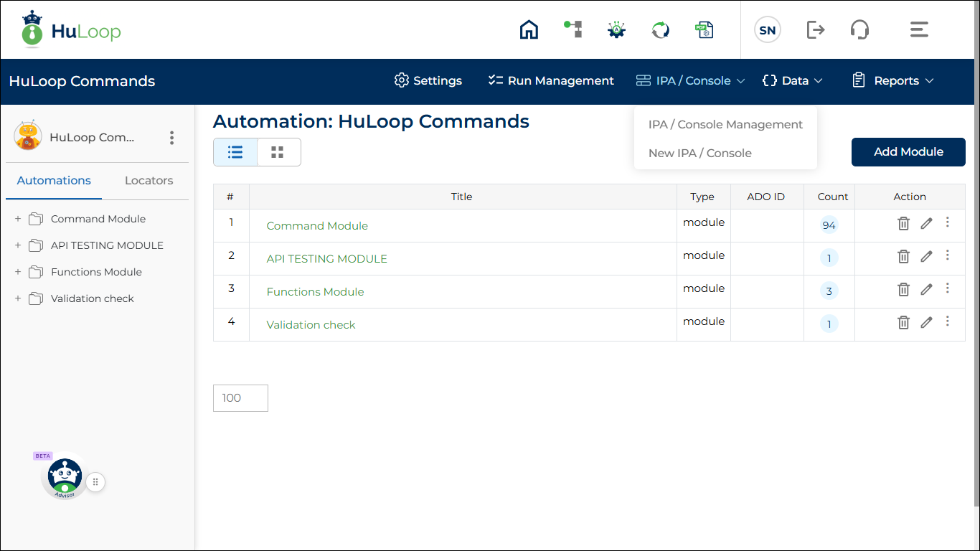Switch to grid view
Screen dimensions: 980x551
[x=278, y=152]
